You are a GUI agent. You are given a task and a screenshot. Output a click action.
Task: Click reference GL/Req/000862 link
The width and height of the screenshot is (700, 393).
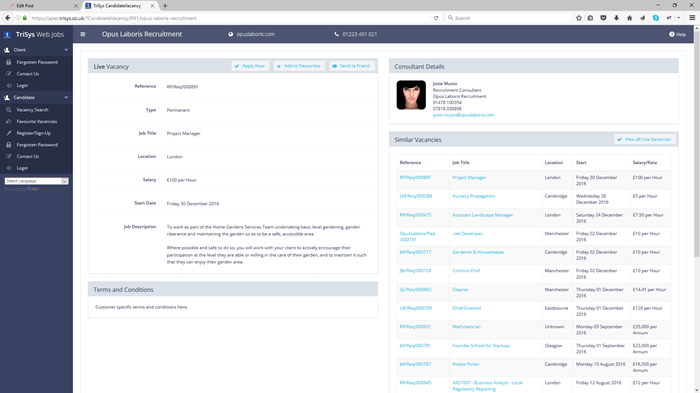(415, 289)
